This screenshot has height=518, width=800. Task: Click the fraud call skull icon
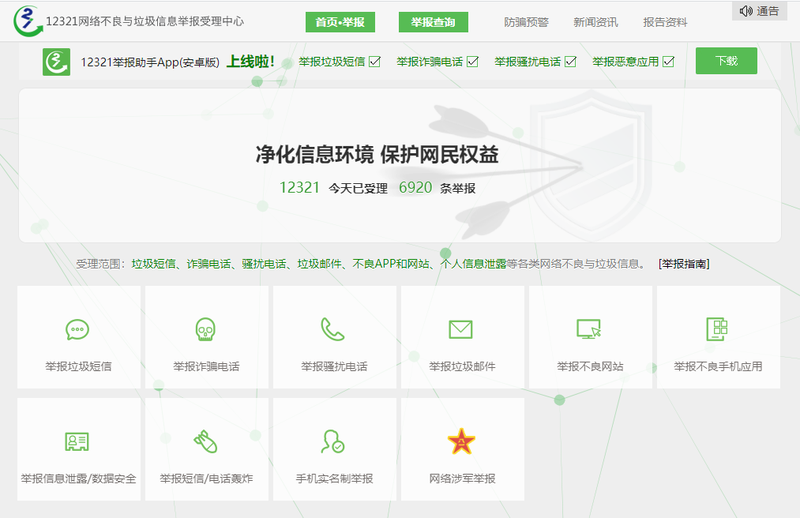(x=206, y=330)
